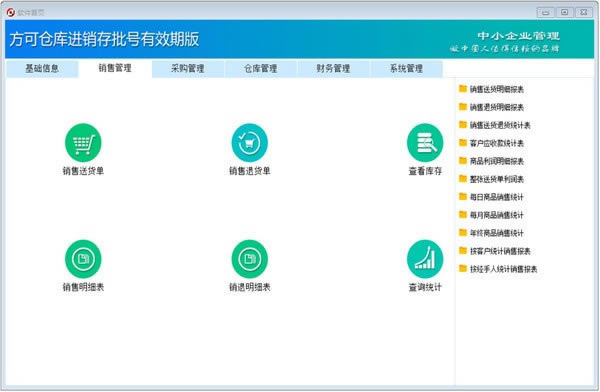Open the 每月商品销售统计 report link
Image resolution: width=600 pixels, height=392 pixels.
(497, 215)
